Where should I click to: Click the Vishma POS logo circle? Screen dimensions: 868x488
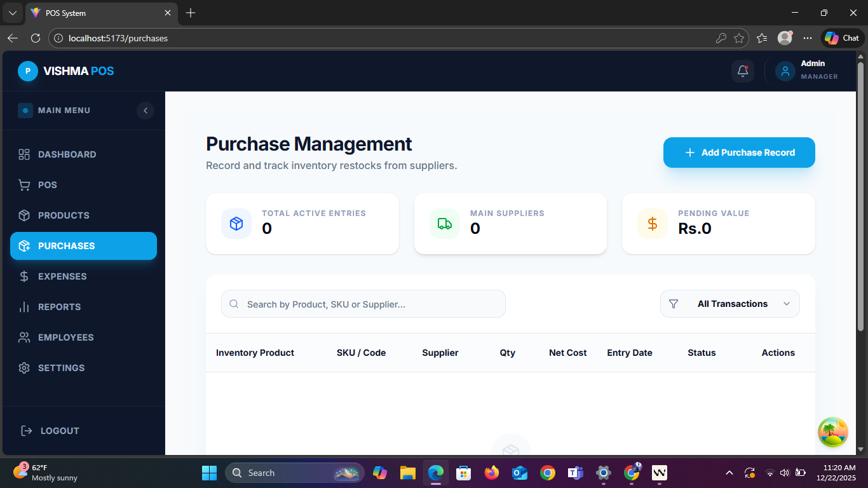[27, 71]
